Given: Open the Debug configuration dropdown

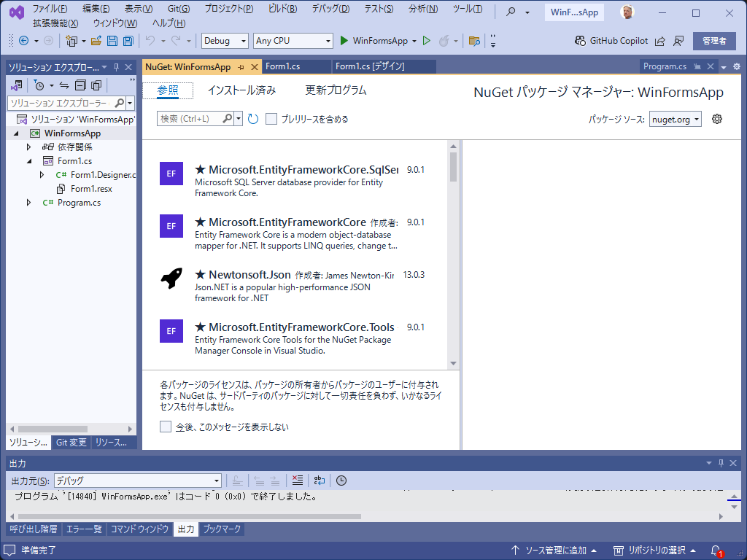Looking at the screenshot, I should 225,41.
